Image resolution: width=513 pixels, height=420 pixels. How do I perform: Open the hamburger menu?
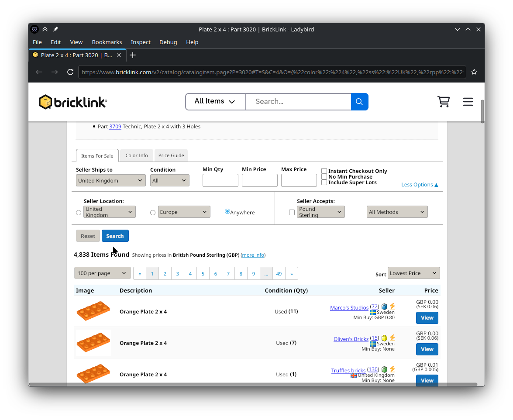pos(468,102)
